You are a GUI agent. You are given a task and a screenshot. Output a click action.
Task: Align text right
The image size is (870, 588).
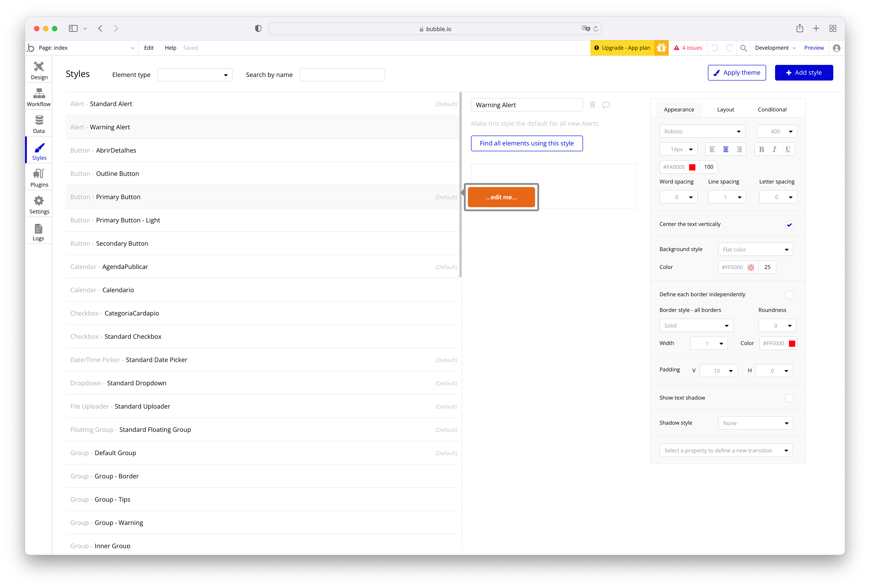click(739, 149)
